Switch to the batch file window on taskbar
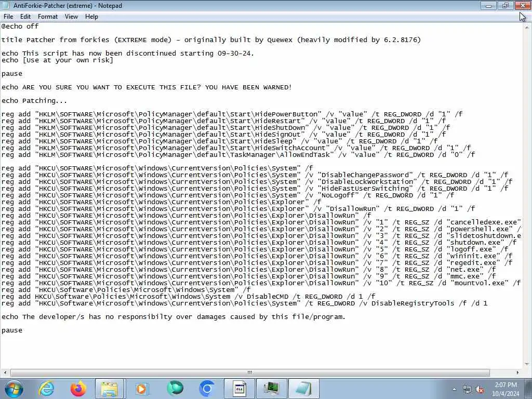Viewport: 532px width, 399px height. (239, 389)
